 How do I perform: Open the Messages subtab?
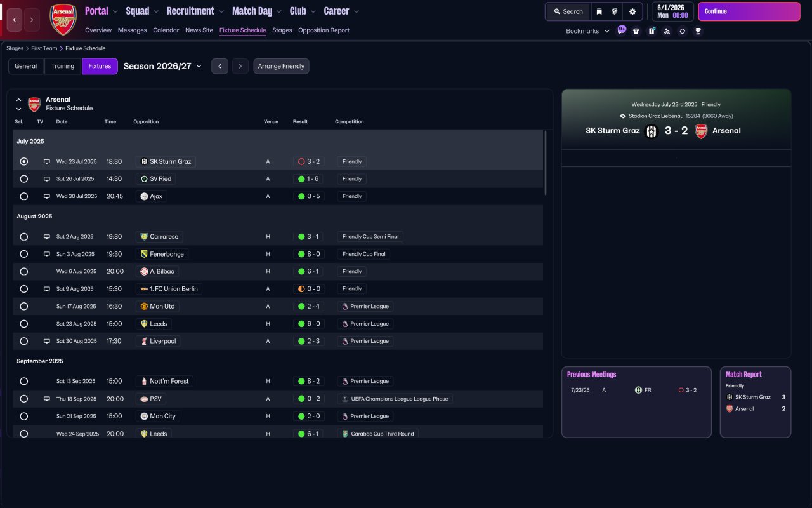coord(132,30)
